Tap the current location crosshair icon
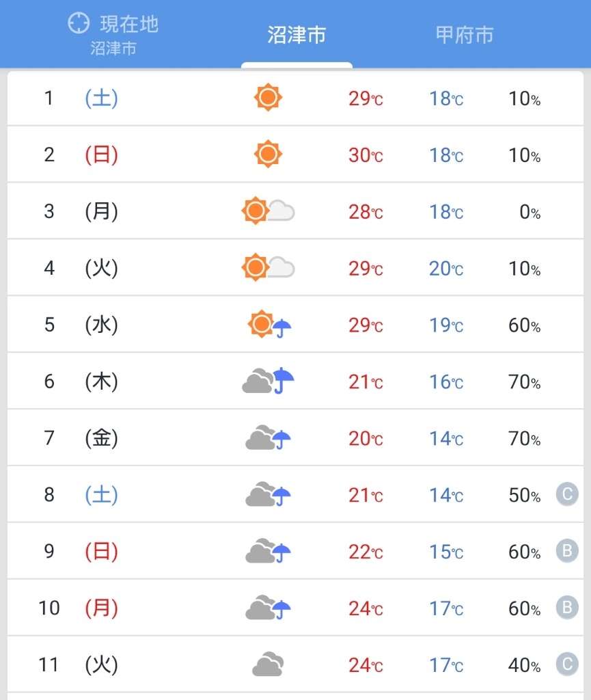 79,23
